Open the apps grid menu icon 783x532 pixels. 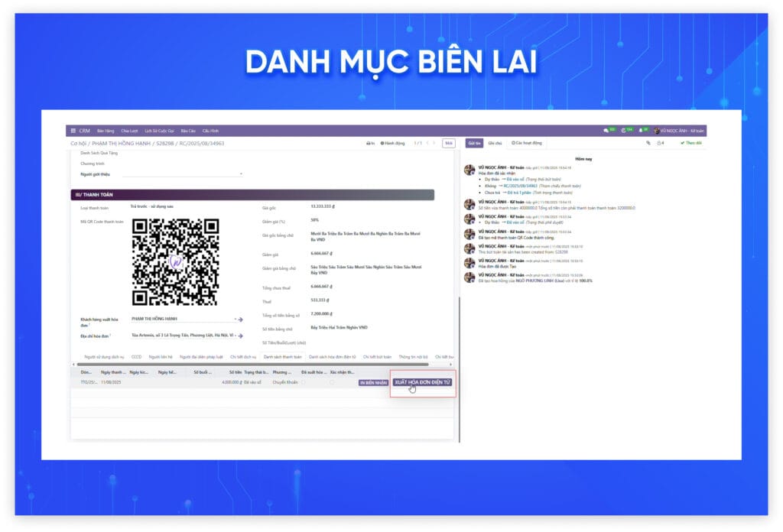click(73, 131)
